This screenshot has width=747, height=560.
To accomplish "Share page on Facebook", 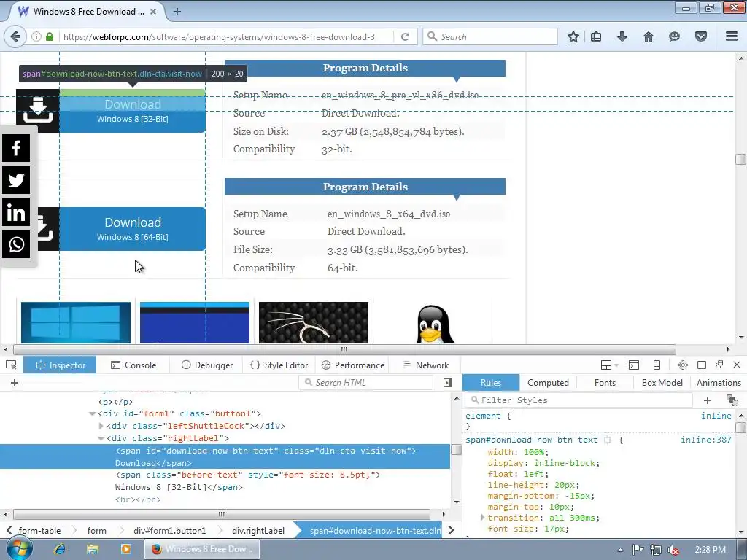I will pos(16,148).
